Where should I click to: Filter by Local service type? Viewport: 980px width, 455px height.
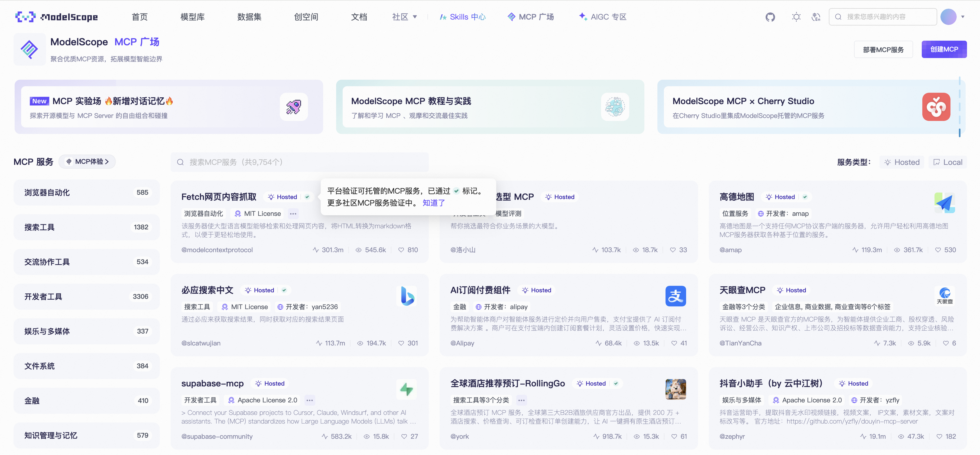point(947,162)
